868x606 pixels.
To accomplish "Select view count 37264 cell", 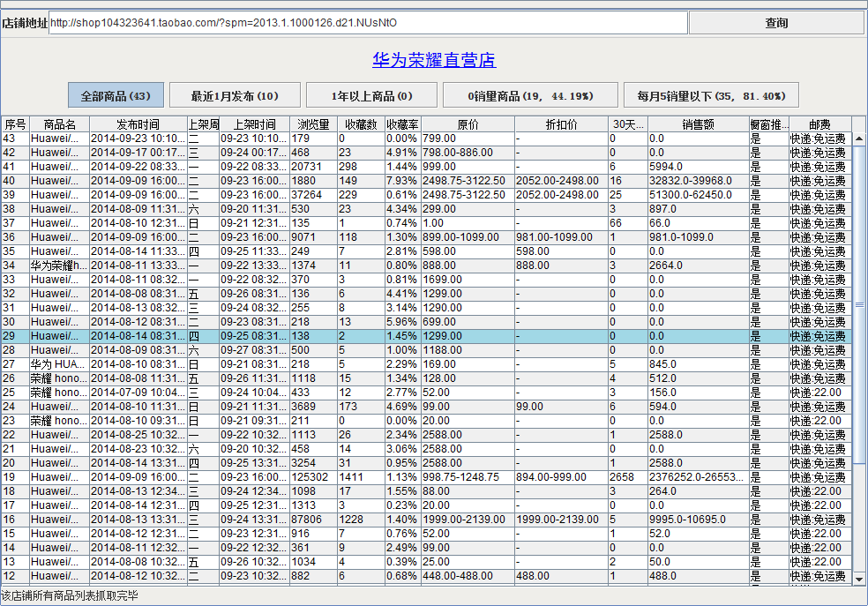I will 313,195.
